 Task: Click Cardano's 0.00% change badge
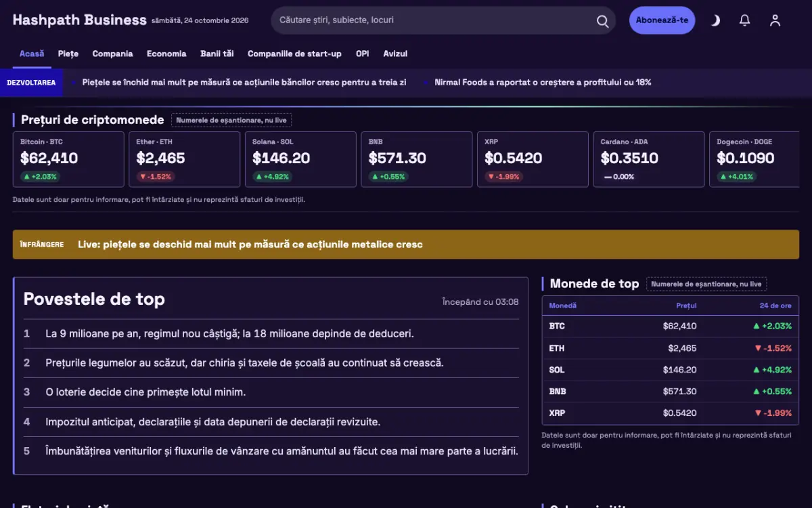[619, 177]
